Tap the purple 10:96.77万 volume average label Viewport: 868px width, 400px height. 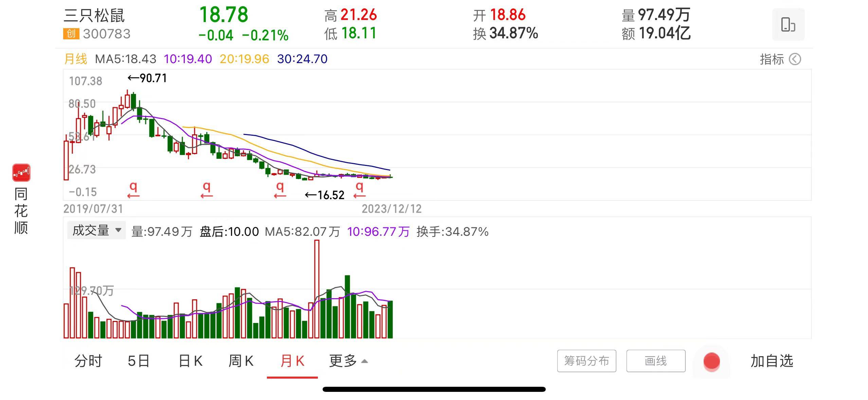pos(378,232)
